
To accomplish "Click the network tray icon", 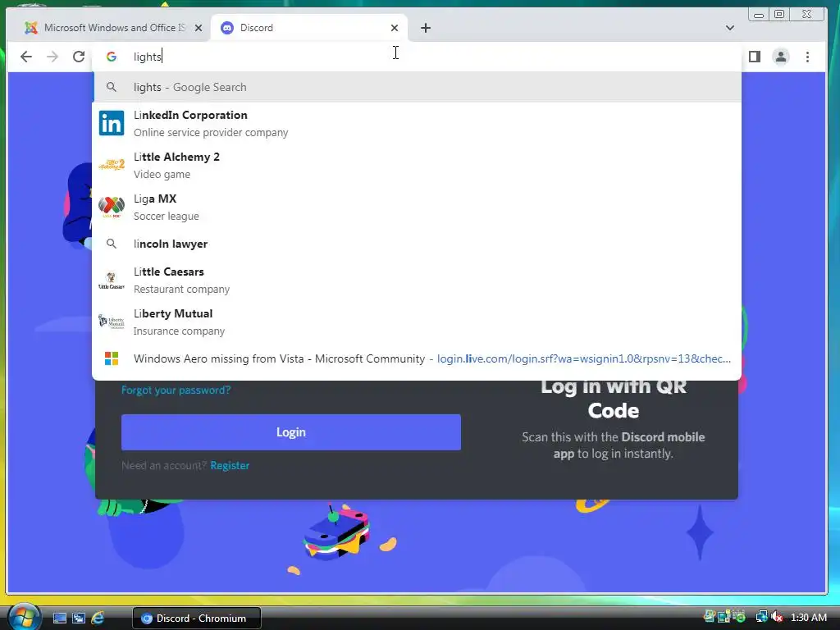I will click(761, 617).
